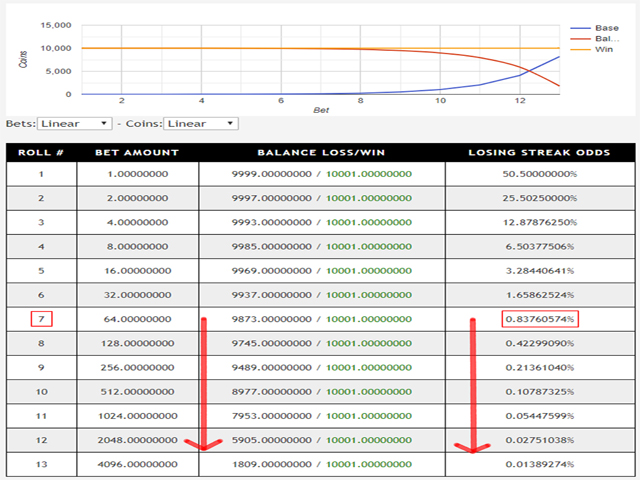This screenshot has height=480, width=640.
Task: Click losing streak odds 0.05447599%
Action: [x=540, y=416]
